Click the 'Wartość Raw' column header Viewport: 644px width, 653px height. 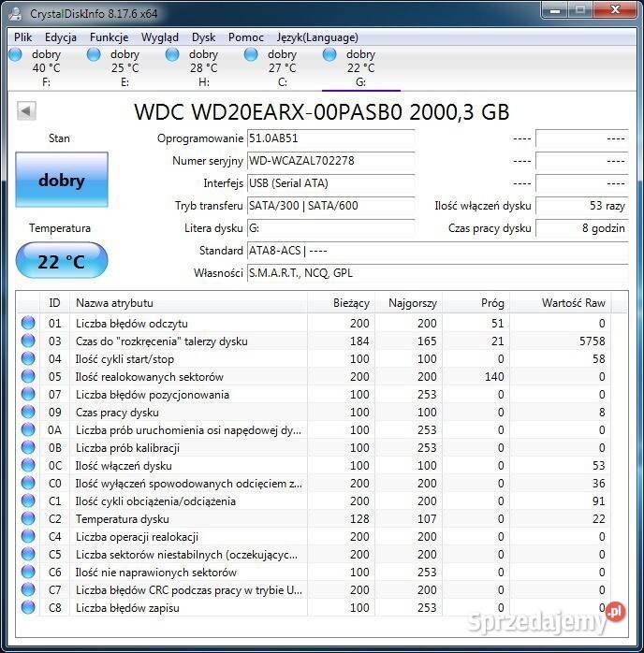(x=561, y=303)
